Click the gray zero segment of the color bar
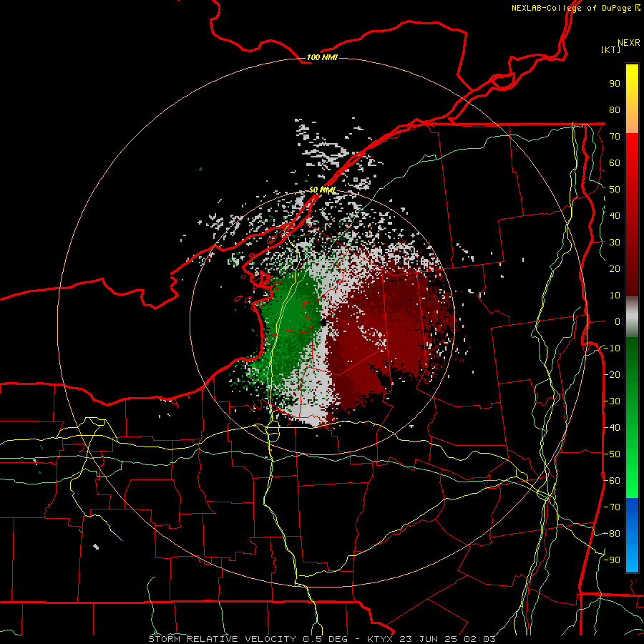This screenshot has width=644, height=644. [x=632, y=317]
